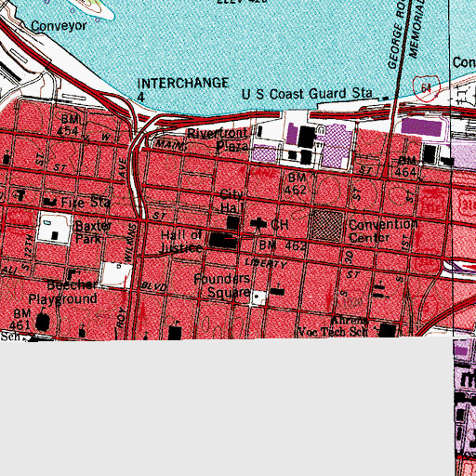Click the Baxter Park label
The width and height of the screenshot is (476, 476).
point(93,232)
